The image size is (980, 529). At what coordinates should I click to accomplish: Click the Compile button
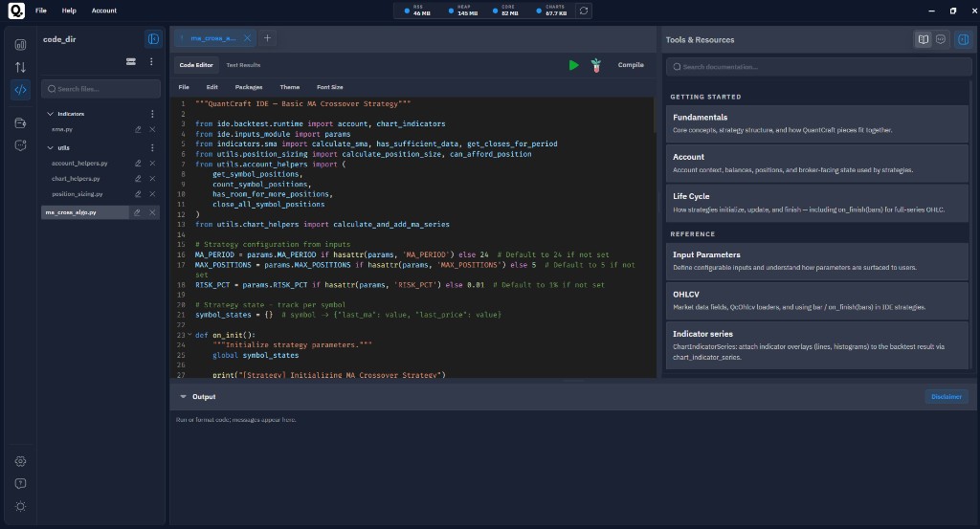click(631, 65)
